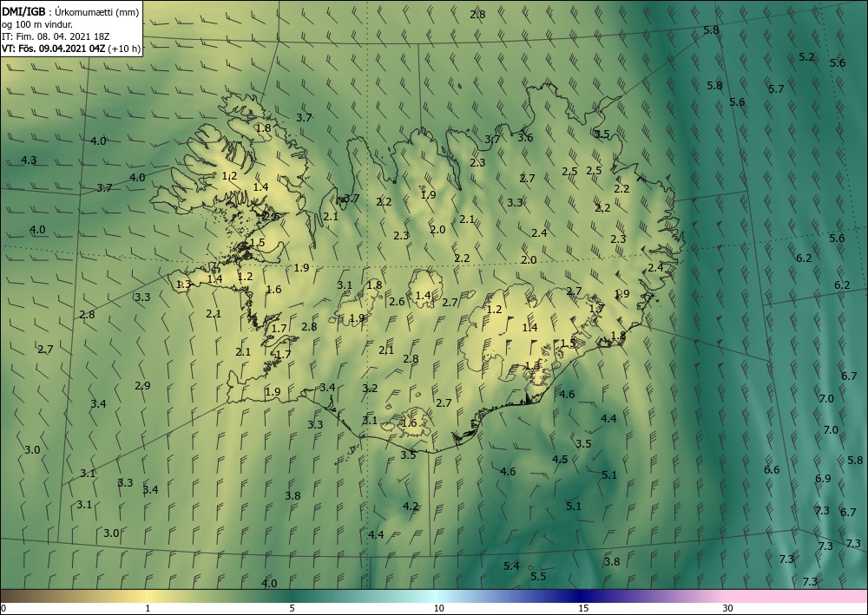Click the '10' label on the color scale

[438, 609]
